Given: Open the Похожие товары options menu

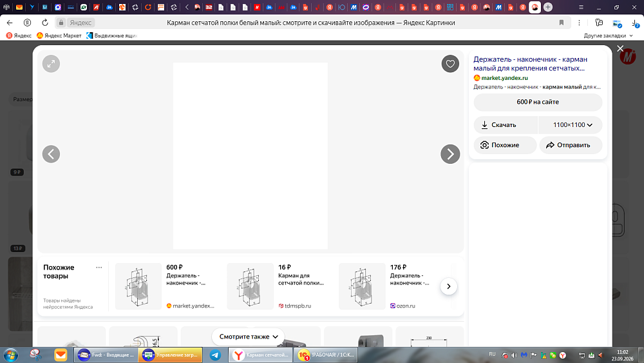Looking at the screenshot, I should click(x=99, y=267).
